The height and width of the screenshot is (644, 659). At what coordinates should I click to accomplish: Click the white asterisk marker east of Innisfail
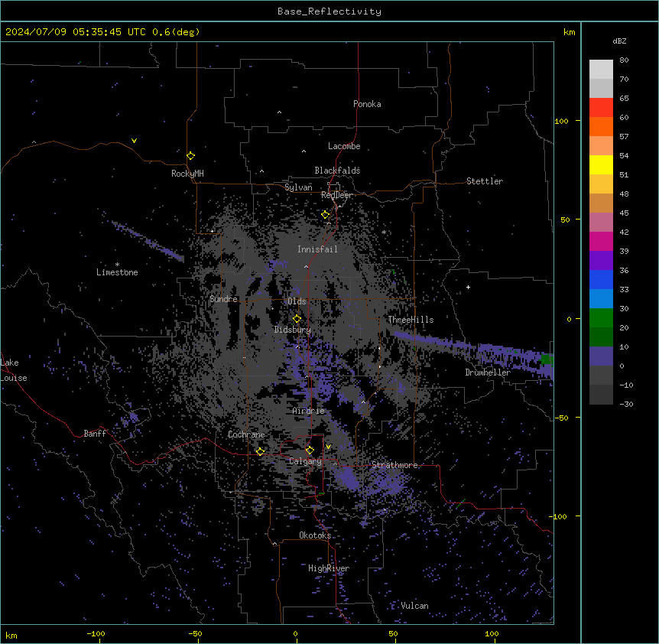point(384,232)
